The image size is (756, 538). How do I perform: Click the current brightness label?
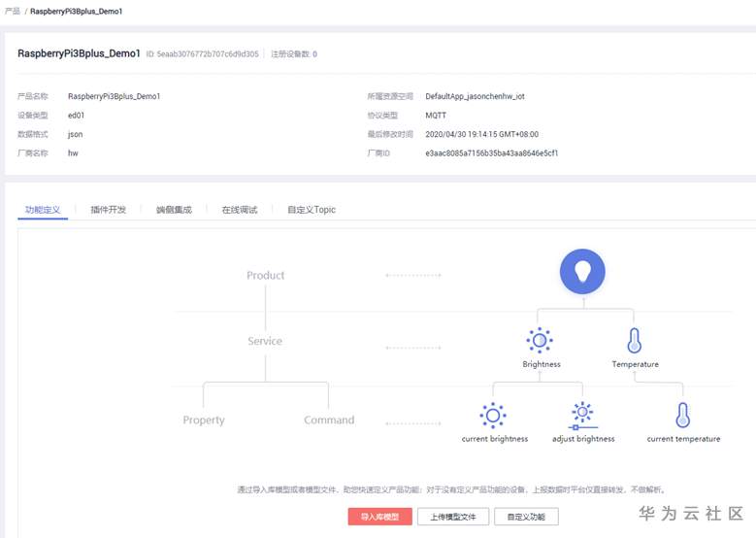(495, 439)
